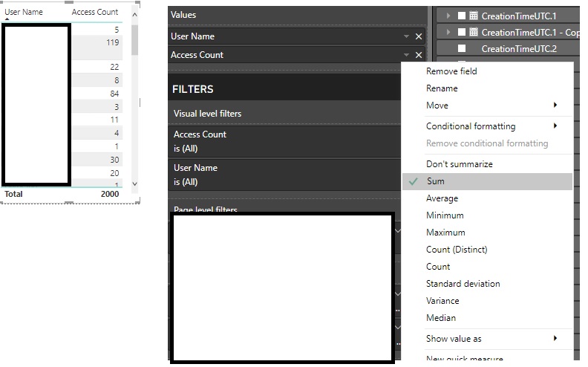Click the FILTERS section header
This screenshot has width=588, height=367.
coord(193,89)
